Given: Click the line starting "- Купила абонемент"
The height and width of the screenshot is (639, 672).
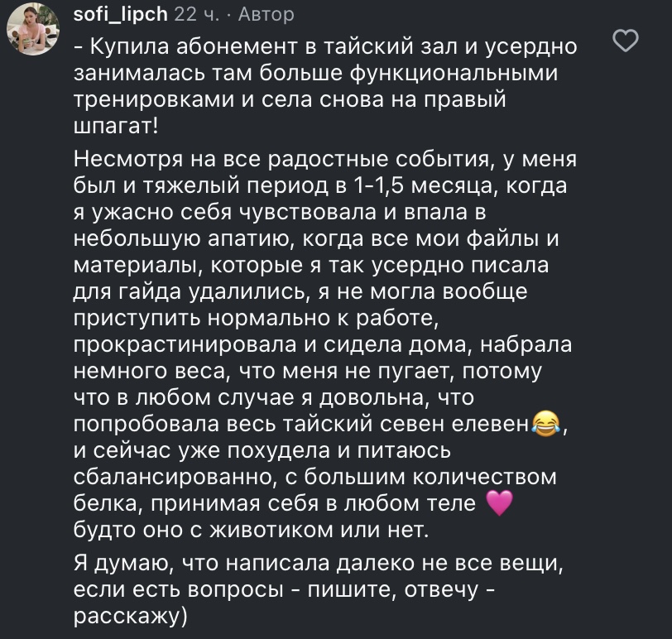Looking at the screenshot, I should pos(325,46).
